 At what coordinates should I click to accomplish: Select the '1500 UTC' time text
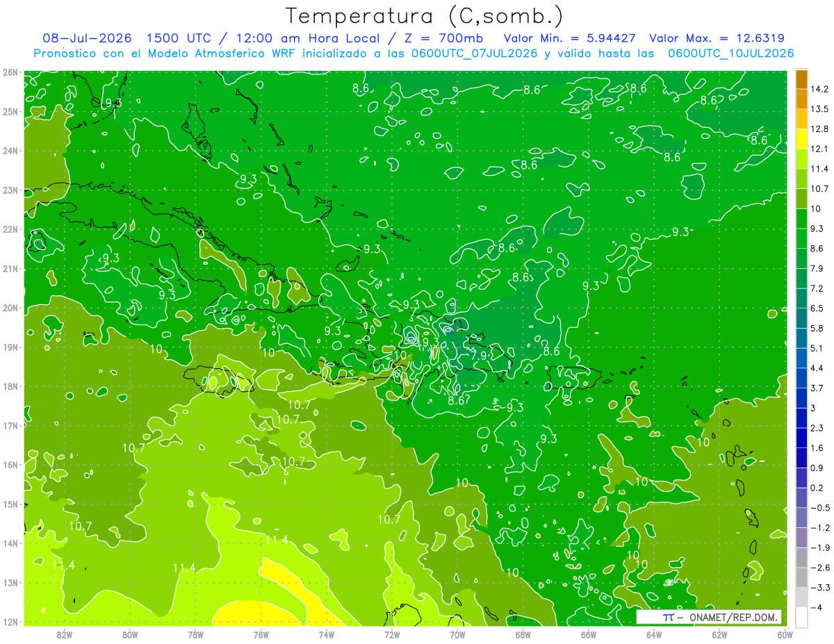[179, 38]
